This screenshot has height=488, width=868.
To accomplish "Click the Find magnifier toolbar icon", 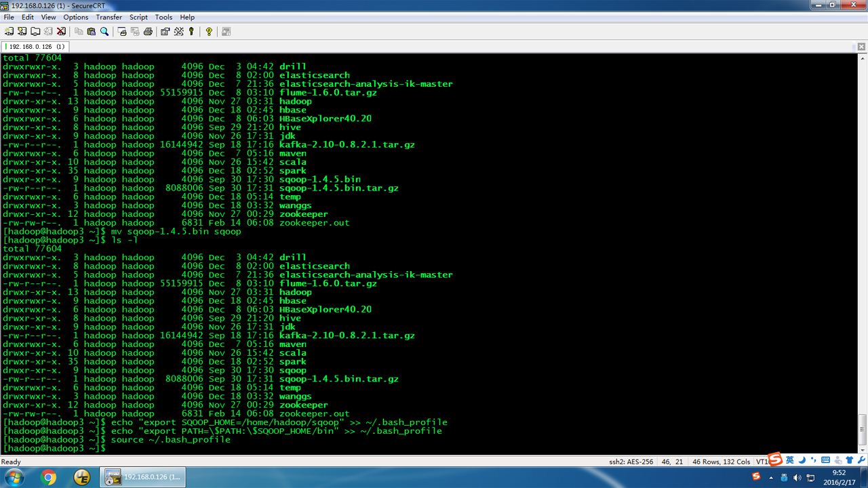I will click(104, 31).
